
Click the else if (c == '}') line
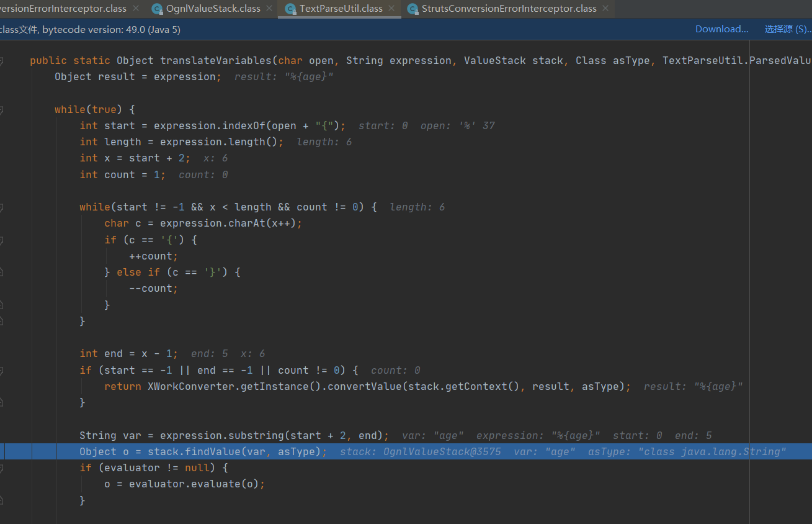click(x=172, y=272)
